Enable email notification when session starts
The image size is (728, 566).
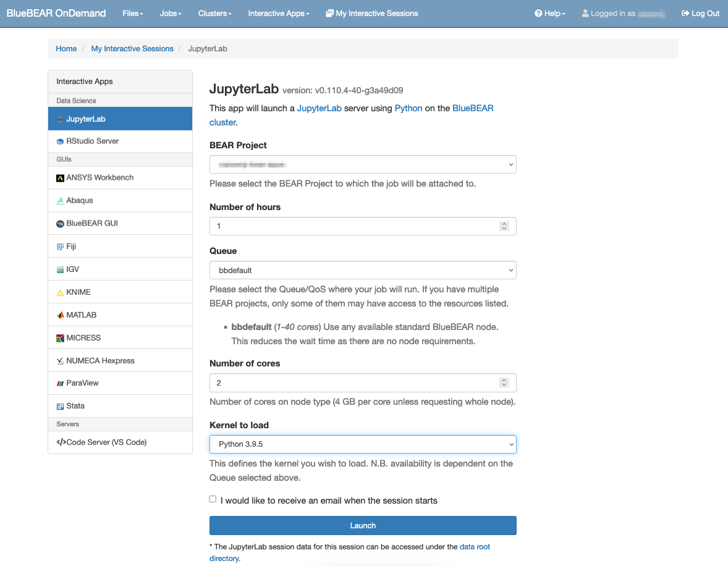(x=213, y=499)
